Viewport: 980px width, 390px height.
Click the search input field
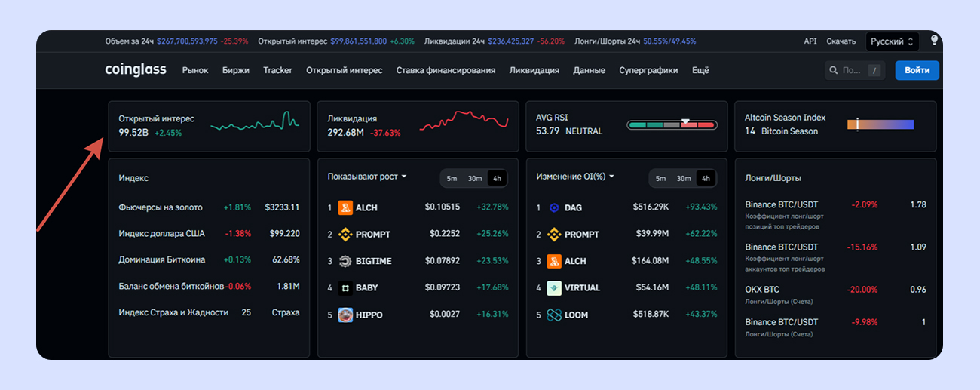(x=855, y=70)
